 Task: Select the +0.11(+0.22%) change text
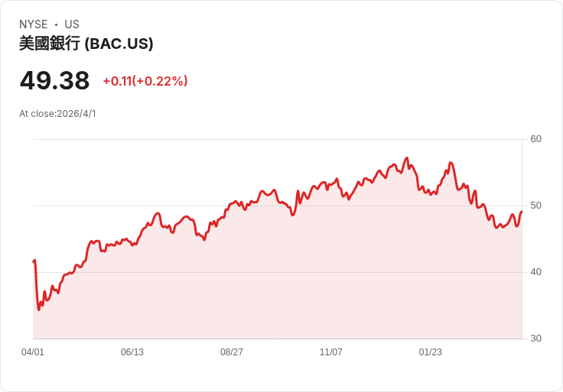tap(145, 81)
